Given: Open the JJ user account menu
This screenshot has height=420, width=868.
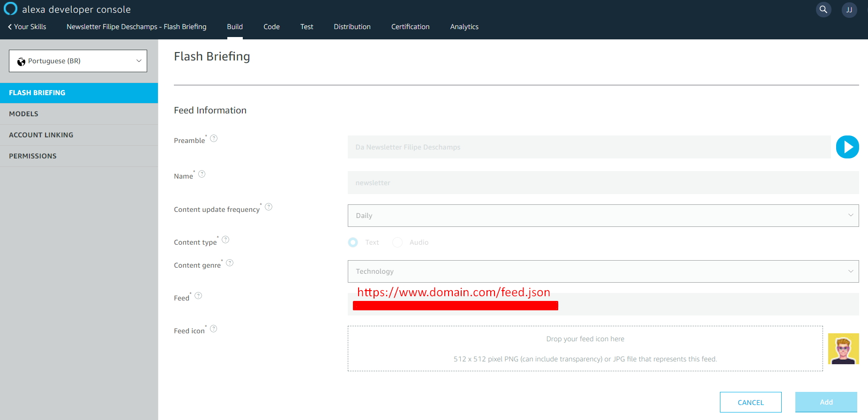Looking at the screenshot, I should (849, 10).
